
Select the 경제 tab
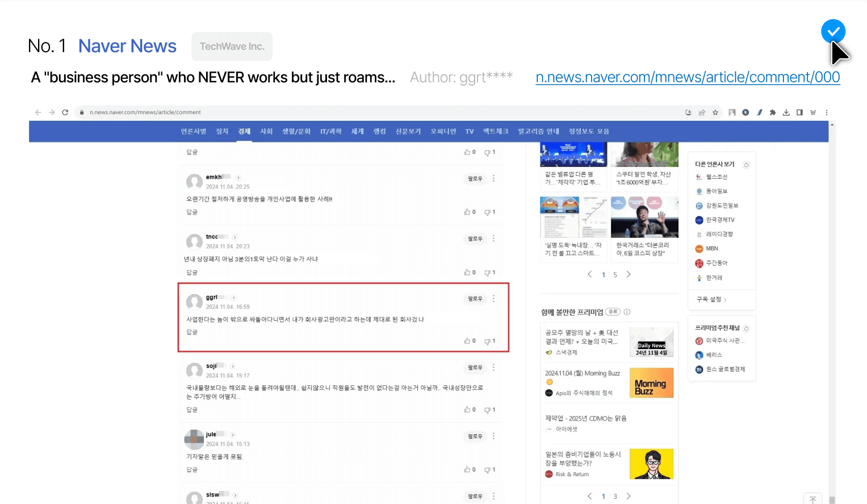point(244,131)
